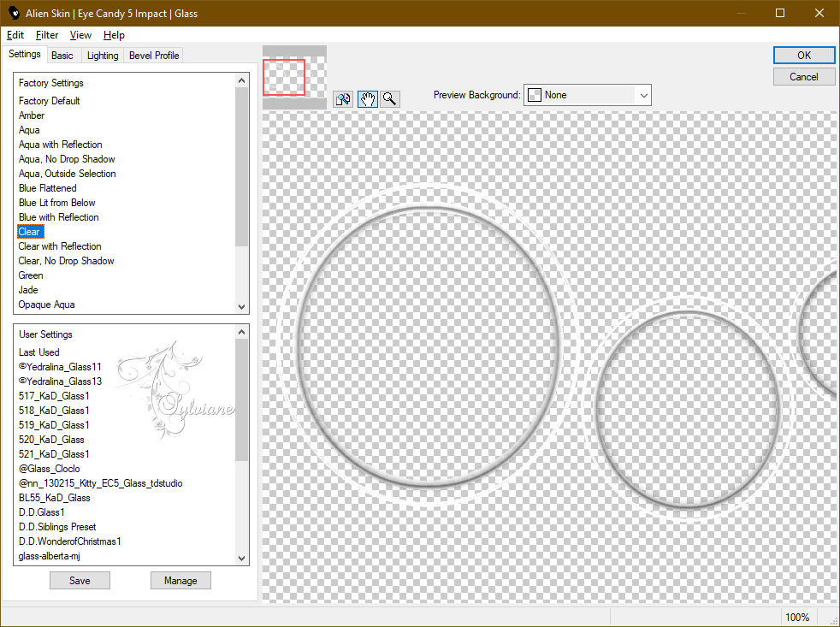The image size is (840, 627).
Task: Select BL55_KaD_Glass user setting
Action: point(55,498)
